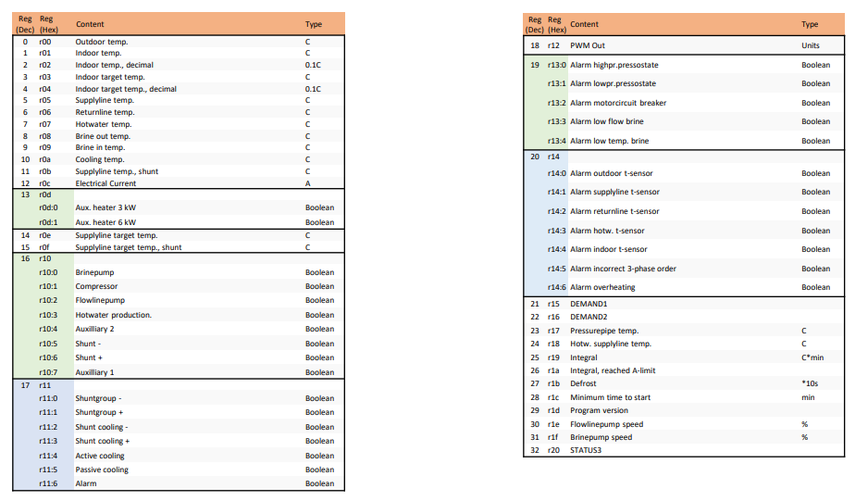Click 'Indoor temp., decimal' in register r02
868x501 pixels.
point(114,65)
